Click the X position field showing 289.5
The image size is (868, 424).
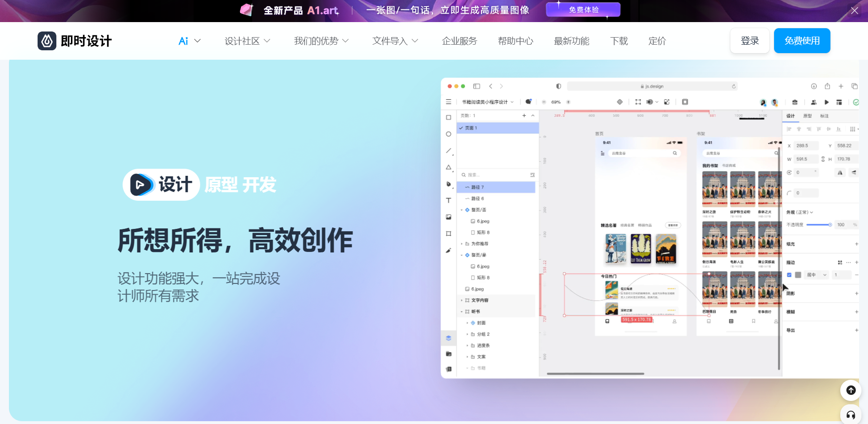tap(806, 146)
